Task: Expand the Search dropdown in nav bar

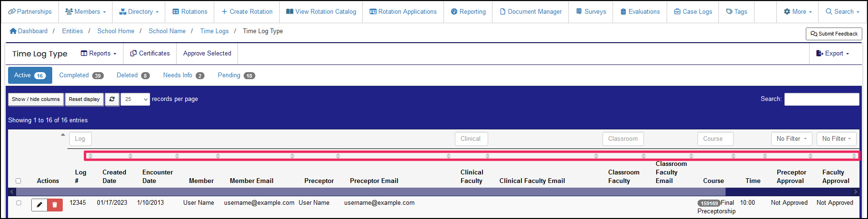Action: pos(842,11)
